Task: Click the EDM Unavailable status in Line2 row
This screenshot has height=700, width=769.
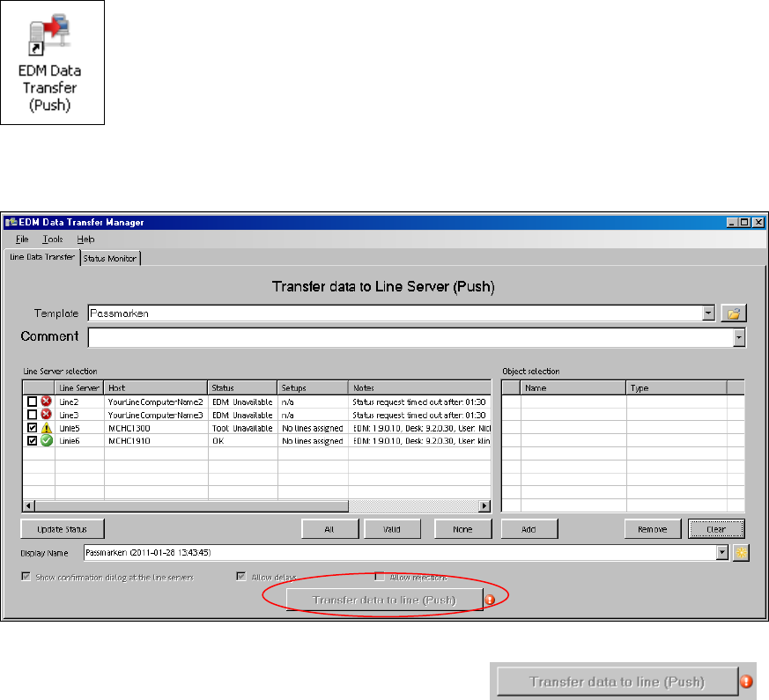Action: pyautogui.click(x=243, y=402)
